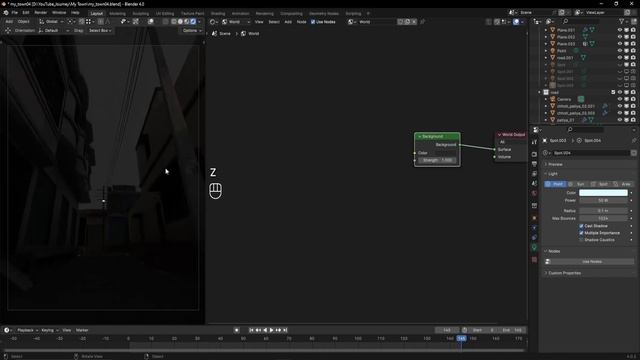The height and width of the screenshot is (360, 640).
Task: Select Sun light type button
Action: pyautogui.click(x=578, y=184)
